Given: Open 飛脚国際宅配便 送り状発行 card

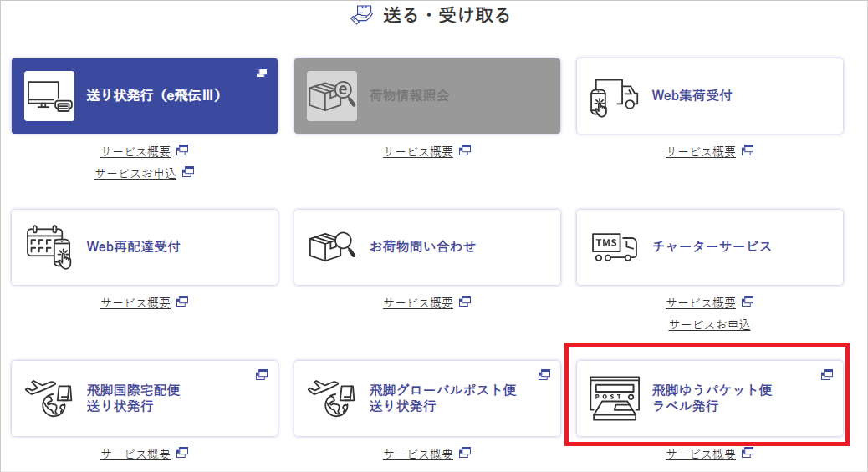Looking at the screenshot, I should pos(145,398).
